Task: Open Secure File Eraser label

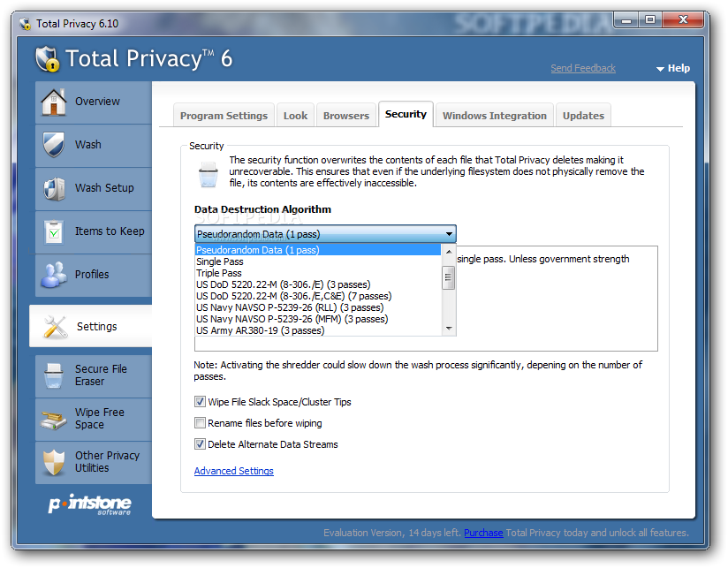Action: click(101, 375)
